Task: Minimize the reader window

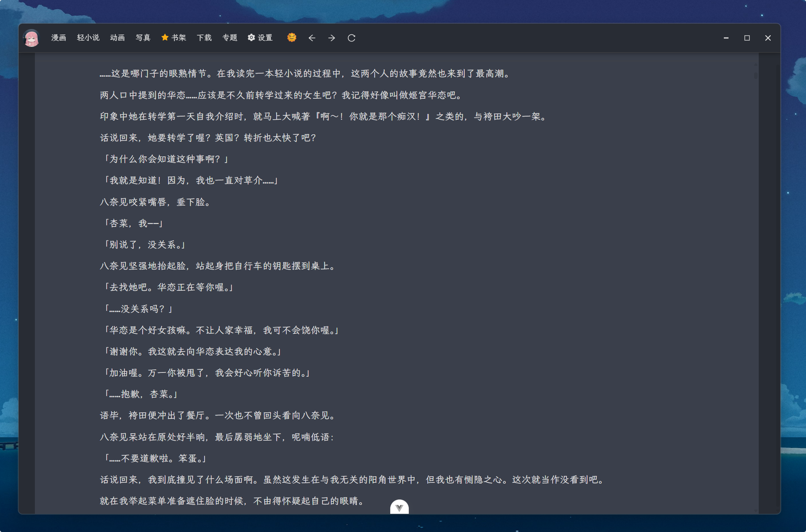Action: [726, 38]
